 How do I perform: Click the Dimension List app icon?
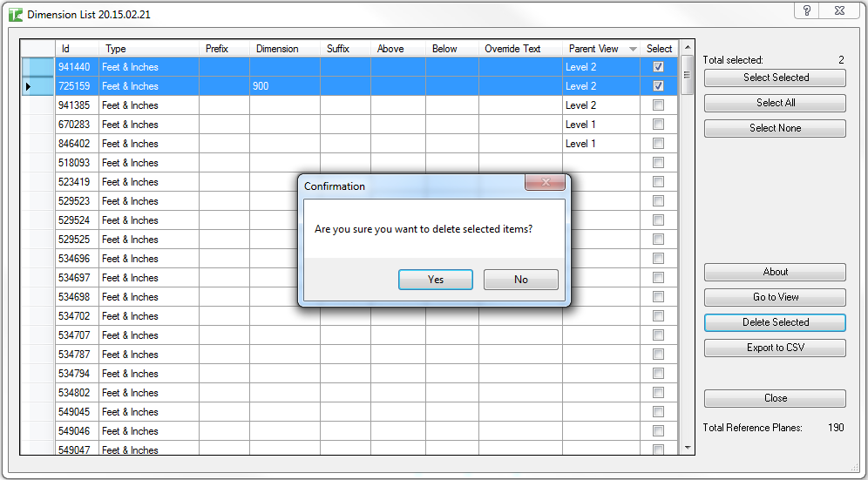click(x=15, y=15)
